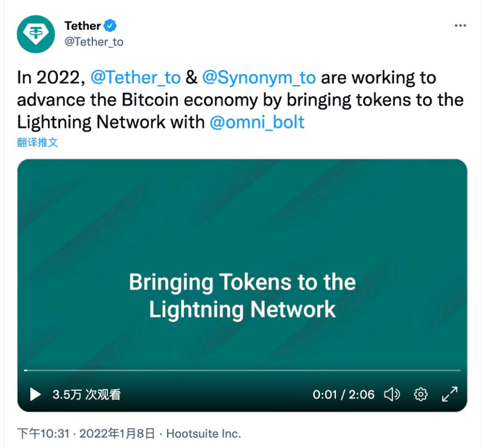Viewport: 486px width, 448px height.
Task: Click the gray @Tether_to handle under the name
Action: [x=94, y=41]
